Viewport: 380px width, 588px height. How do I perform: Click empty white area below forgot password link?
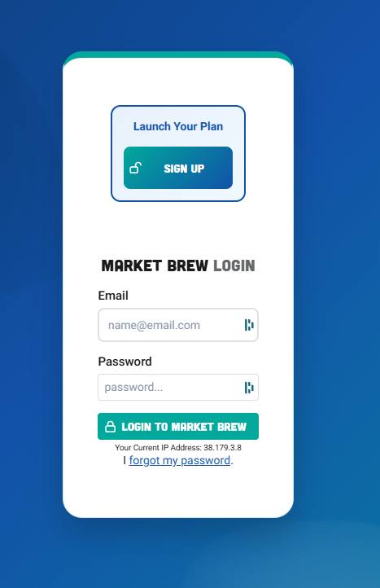[178, 491]
